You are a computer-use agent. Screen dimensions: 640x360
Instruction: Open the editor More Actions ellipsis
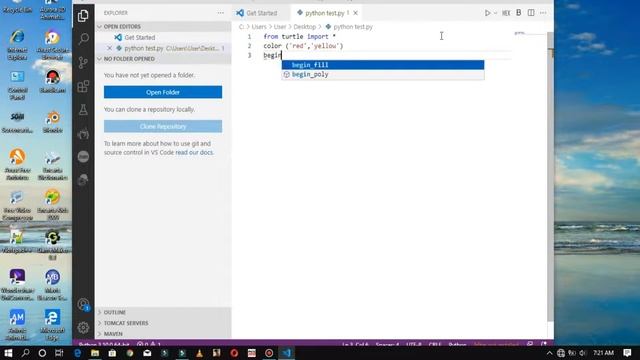pos(543,13)
